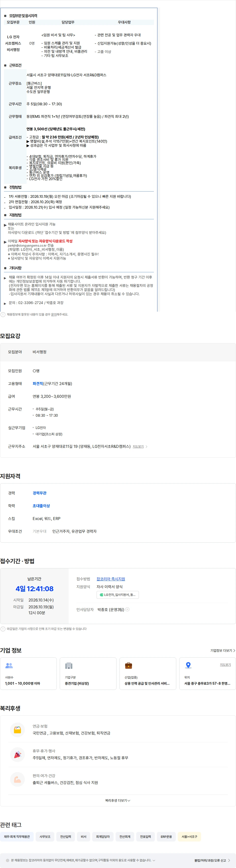The image size is (236, 868).
Task: Click the 중견기업 (비상장) company type text
Action: tap(77, 683)
